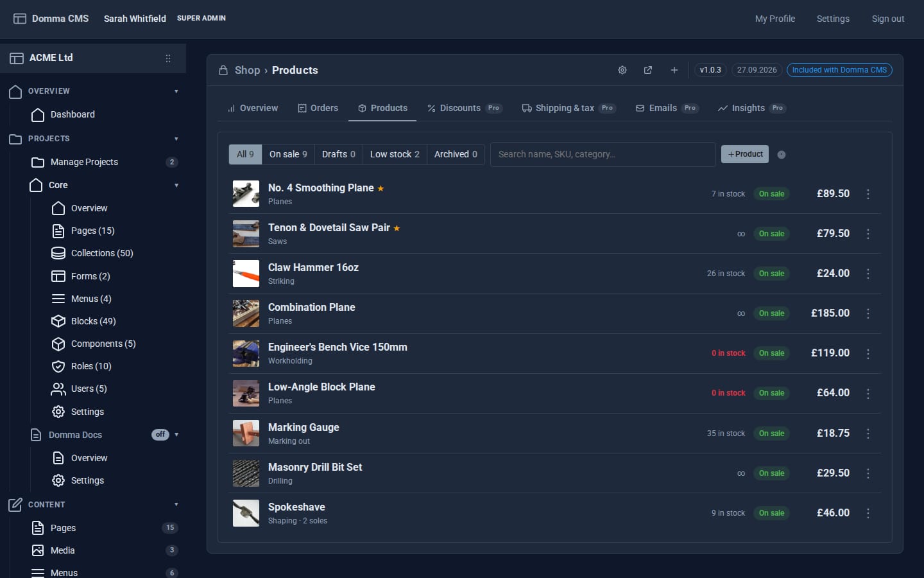Switch to the shop Overview tab
Image resolution: width=924 pixels, height=578 pixels.
[253, 108]
